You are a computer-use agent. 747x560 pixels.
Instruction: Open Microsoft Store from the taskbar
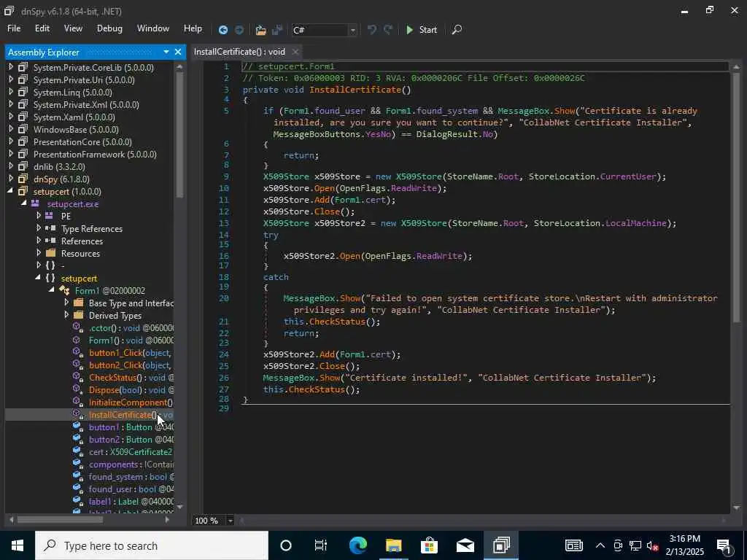point(429,545)
